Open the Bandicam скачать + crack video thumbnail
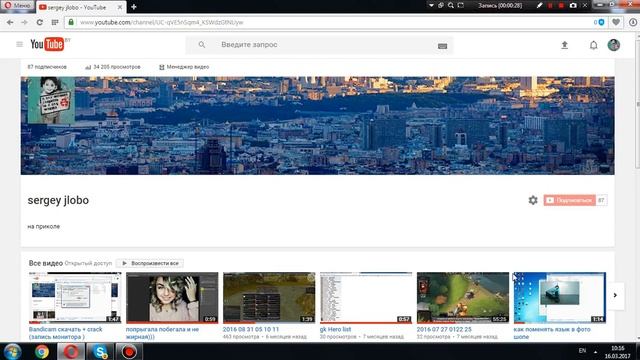640x360 pixels. [75, 298]
